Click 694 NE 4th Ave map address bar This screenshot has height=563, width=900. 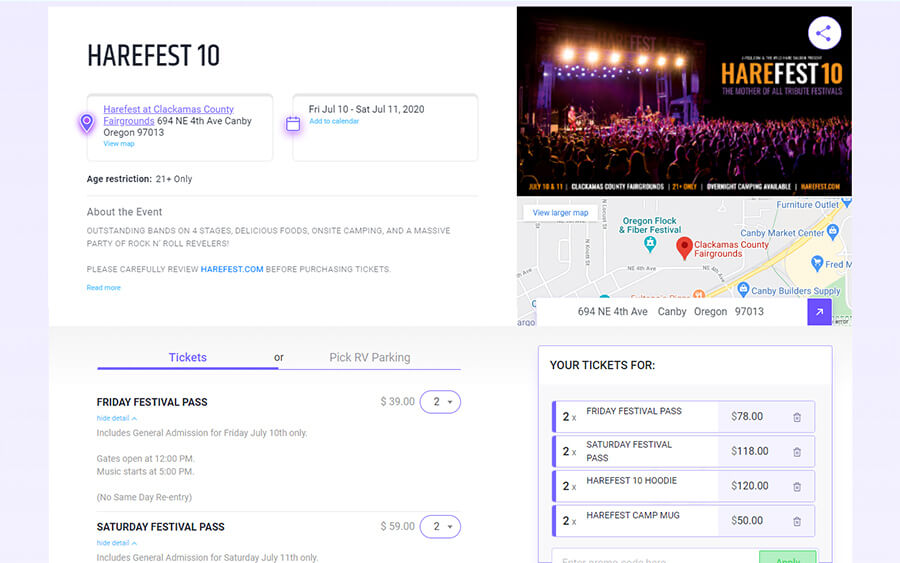pos(671,312)
